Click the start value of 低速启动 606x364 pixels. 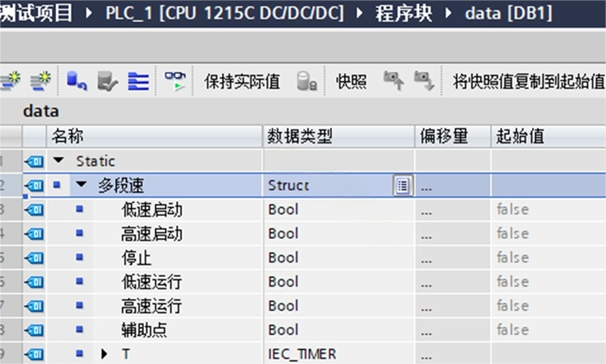pos(549,210)
